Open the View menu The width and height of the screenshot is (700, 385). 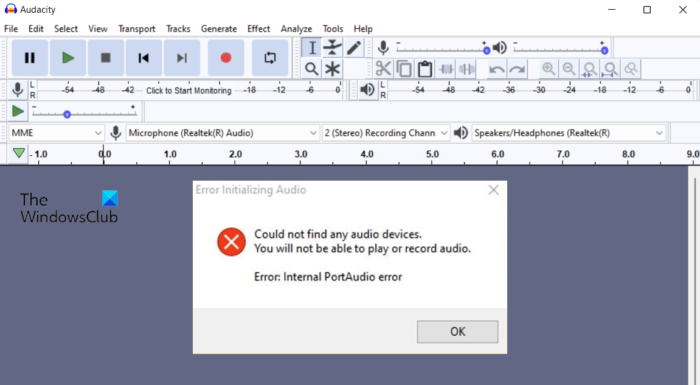tap(98, 29)
